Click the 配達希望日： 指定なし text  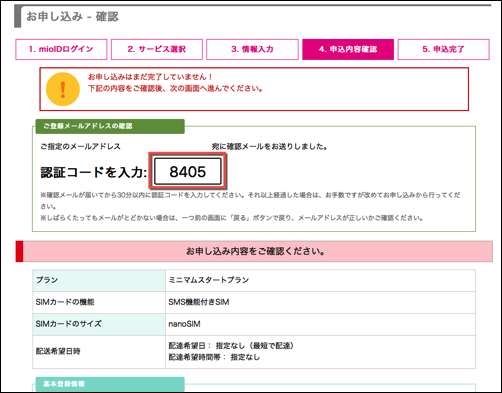[231, 346]
